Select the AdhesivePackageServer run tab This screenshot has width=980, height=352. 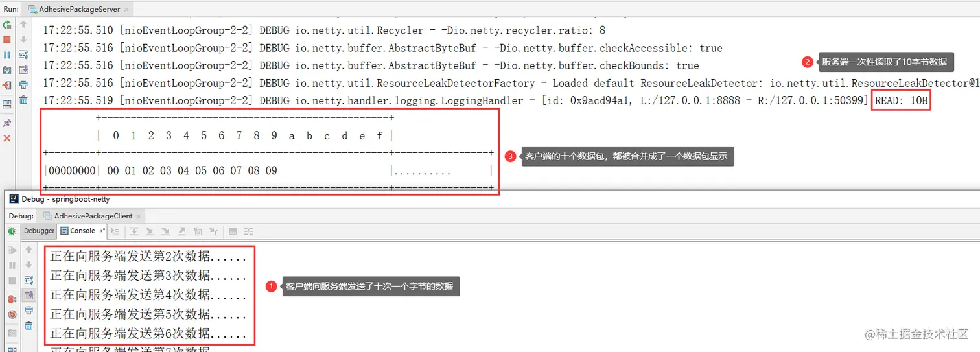[x=78, y=9]
